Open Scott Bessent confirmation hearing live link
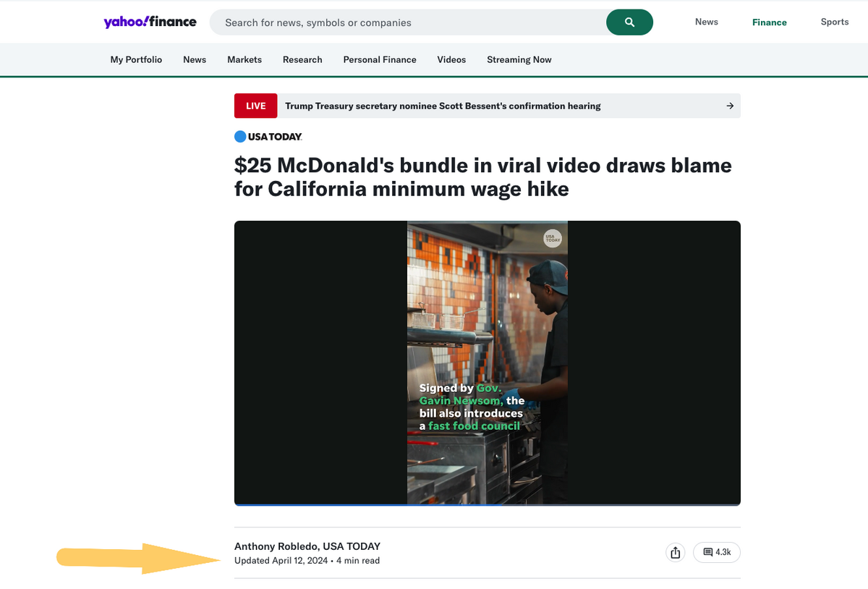Image resolution: width=868 pixels, height=589 pixels. click(443, 106)
